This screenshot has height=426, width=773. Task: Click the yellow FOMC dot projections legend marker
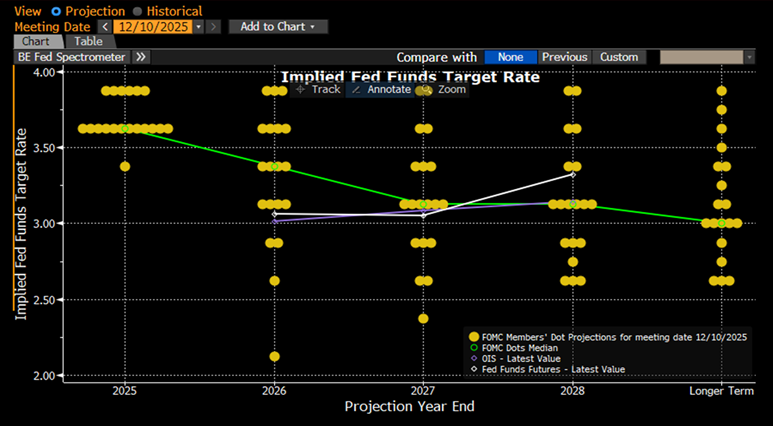click(x=474, y=336)
